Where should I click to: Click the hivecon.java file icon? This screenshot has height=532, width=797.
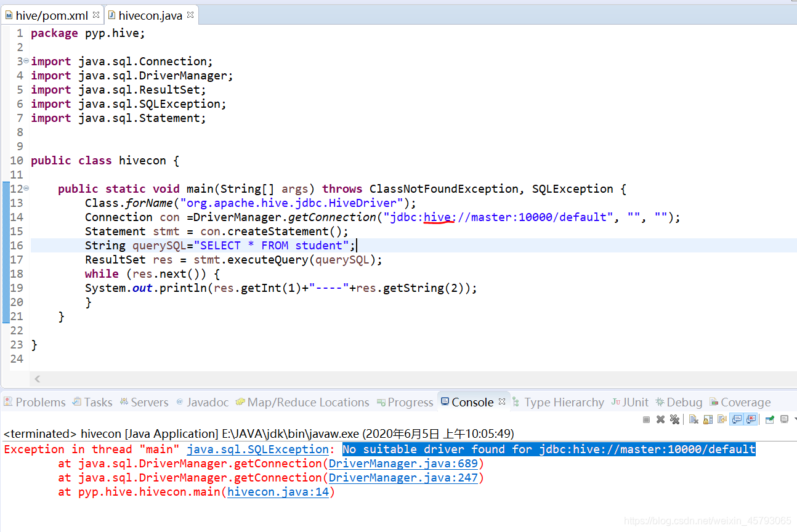pyautogui.click(x=112, y=15)
